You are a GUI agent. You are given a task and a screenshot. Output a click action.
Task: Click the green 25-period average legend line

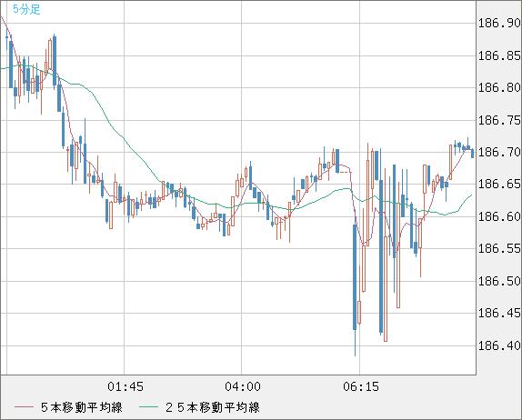(148, 407)
